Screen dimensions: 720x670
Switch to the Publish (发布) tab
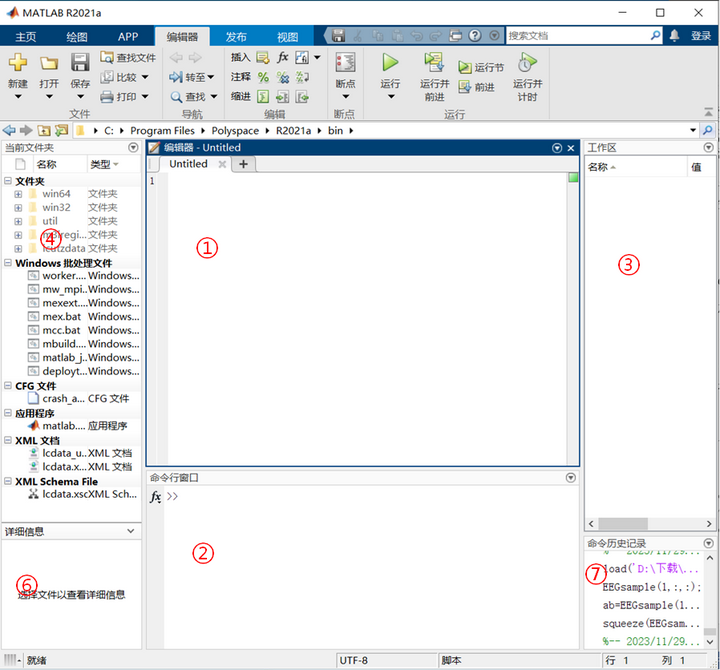(236, 36)
